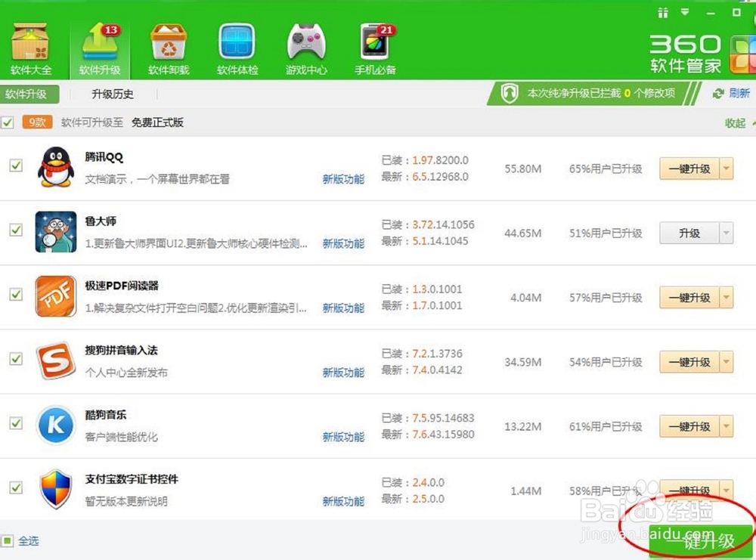Viewport: 756px width, 560px height.
Task: Select the 软件升级 icon with badge 13
Action: click(101, 47)
